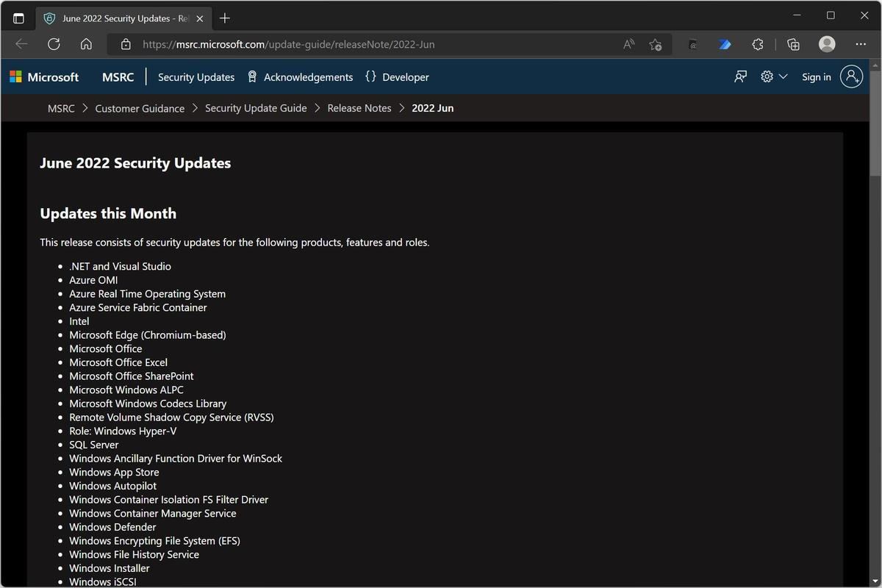Click the 2022 Jun breadcrumb

[x=432, y=108]
